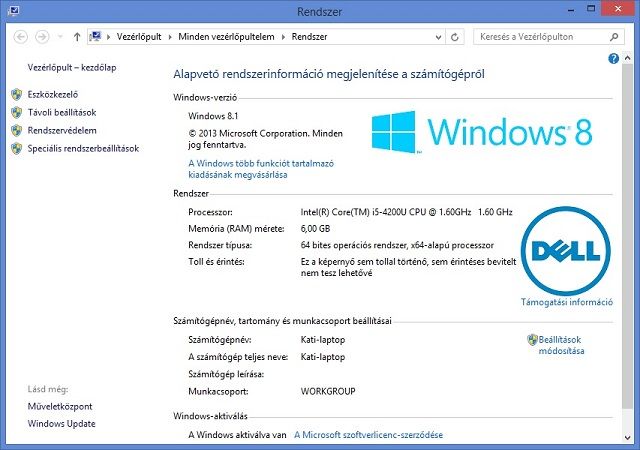Click shield icon next to Beállítások módosítása
The image size is (640, 450).
coord(532,340)
